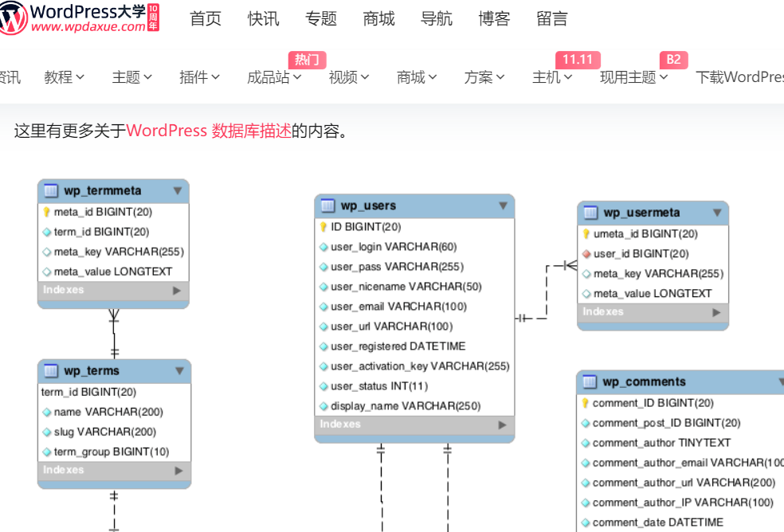Click the user_registered diamond icon
The height and width of the screenshot is (532, 784).
click(x=323, y=346)
